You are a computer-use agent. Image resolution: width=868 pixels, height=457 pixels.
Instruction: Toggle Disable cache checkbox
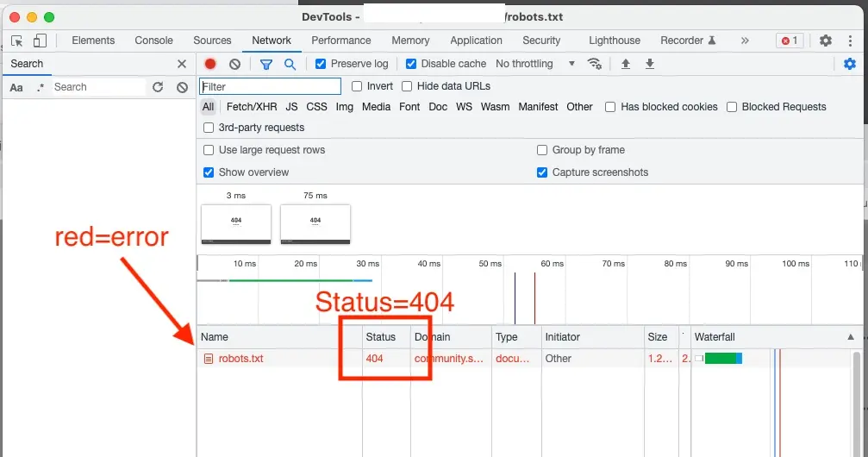(x=411, y=64)
